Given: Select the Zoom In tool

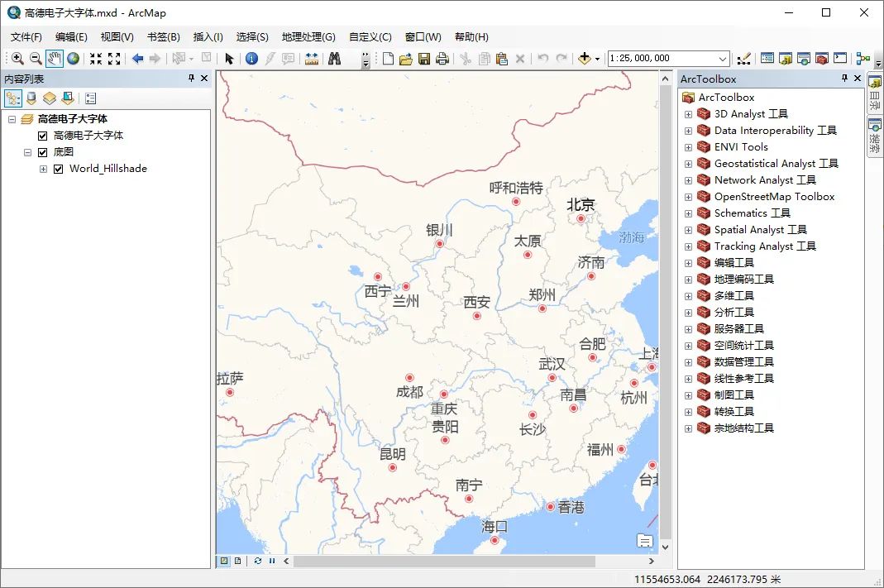Looking at the screenshot, I should [17, 58].
